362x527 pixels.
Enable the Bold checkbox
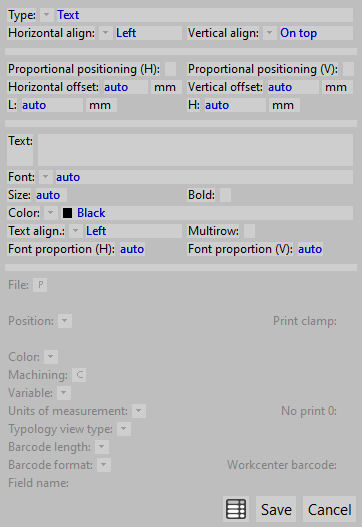225,195
